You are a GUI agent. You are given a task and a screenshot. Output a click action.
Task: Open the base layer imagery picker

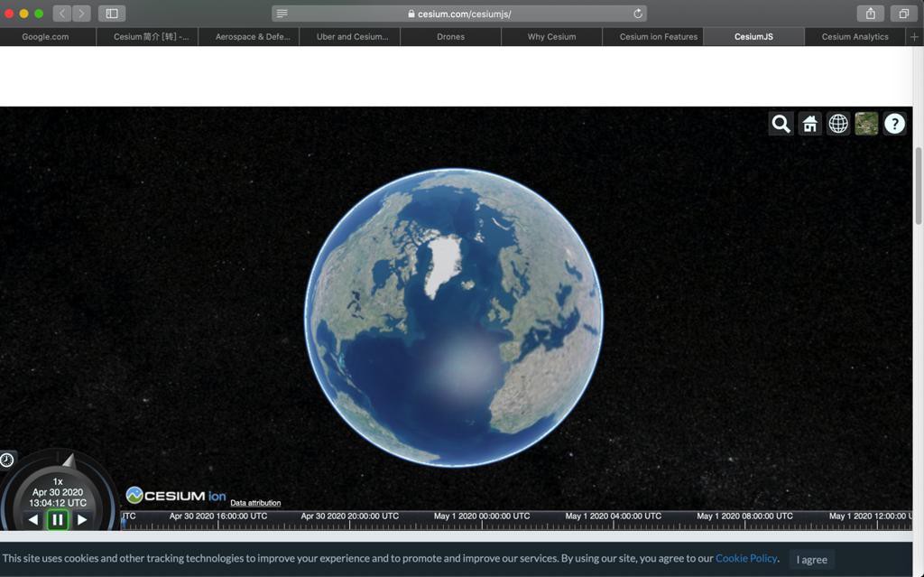point(866,124)
